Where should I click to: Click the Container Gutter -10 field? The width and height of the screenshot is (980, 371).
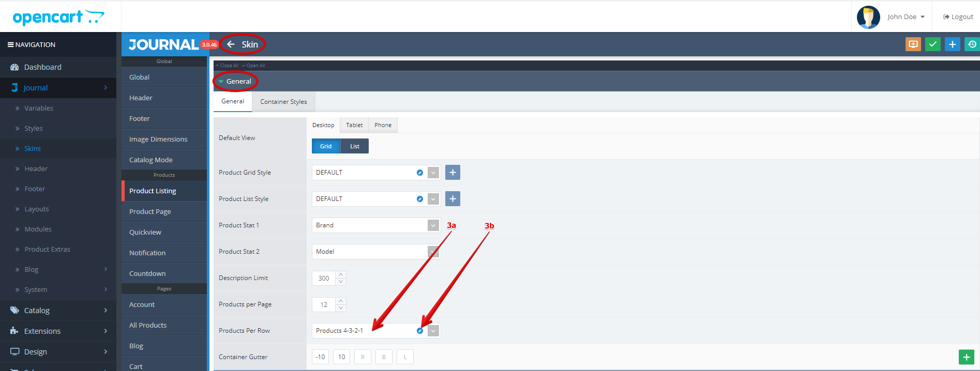pos(321,357)
